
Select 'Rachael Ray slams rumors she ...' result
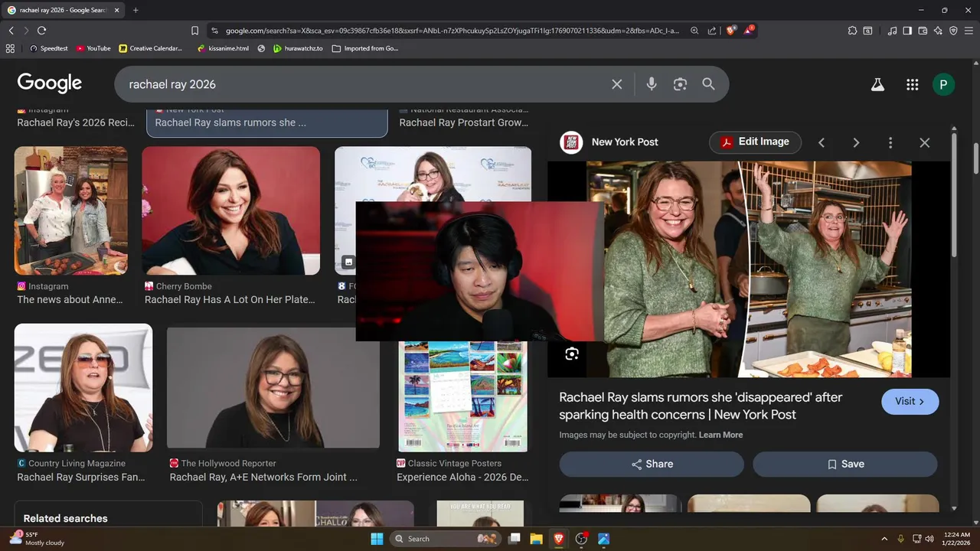(x=230, y=122)
